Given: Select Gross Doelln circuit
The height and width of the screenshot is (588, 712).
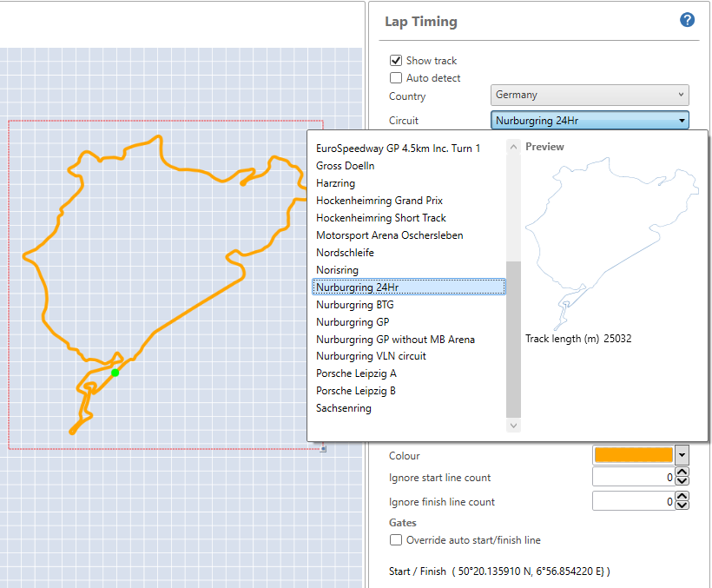Looking at the screenshot, I should click(345, 166).
